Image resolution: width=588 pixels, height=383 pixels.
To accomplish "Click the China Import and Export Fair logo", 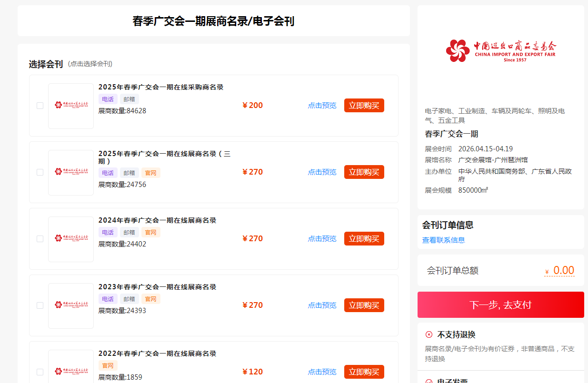I will [x=500, y=50].
